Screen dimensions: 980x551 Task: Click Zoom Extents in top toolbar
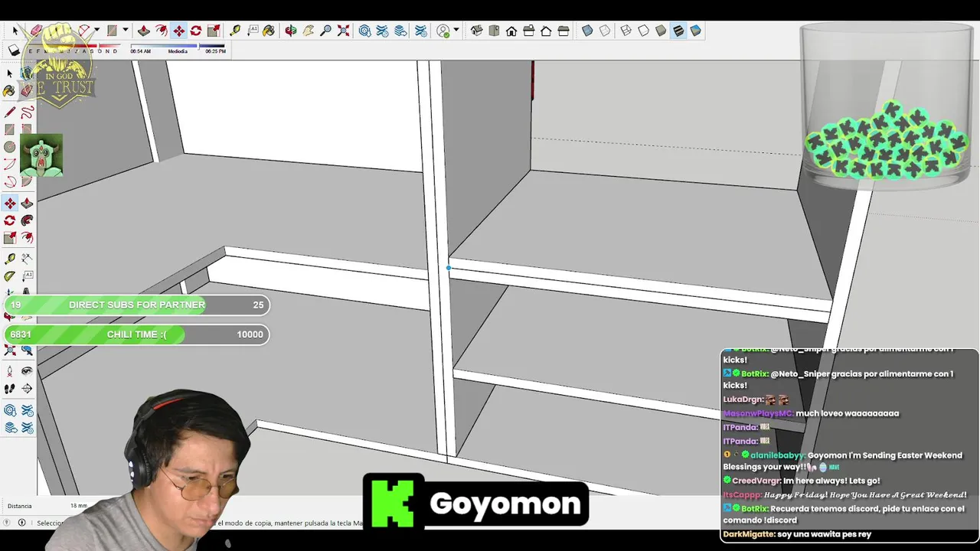point(344,31)
